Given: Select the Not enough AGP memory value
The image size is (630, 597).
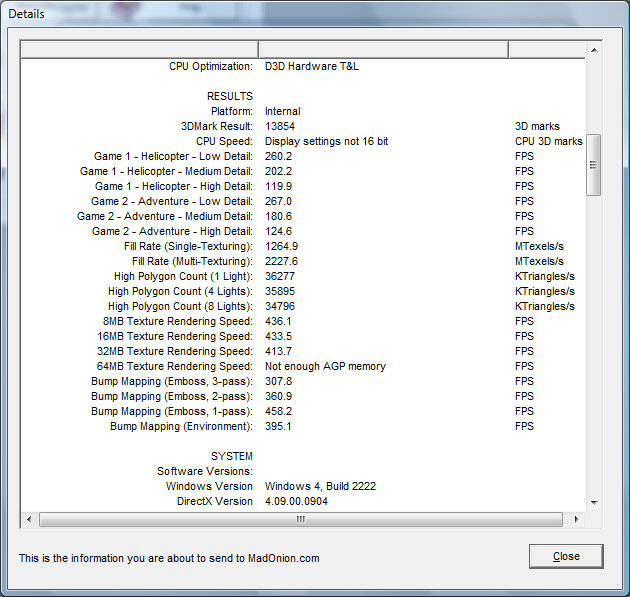Looking at the screenshot, I should click(x=325, y=367).
